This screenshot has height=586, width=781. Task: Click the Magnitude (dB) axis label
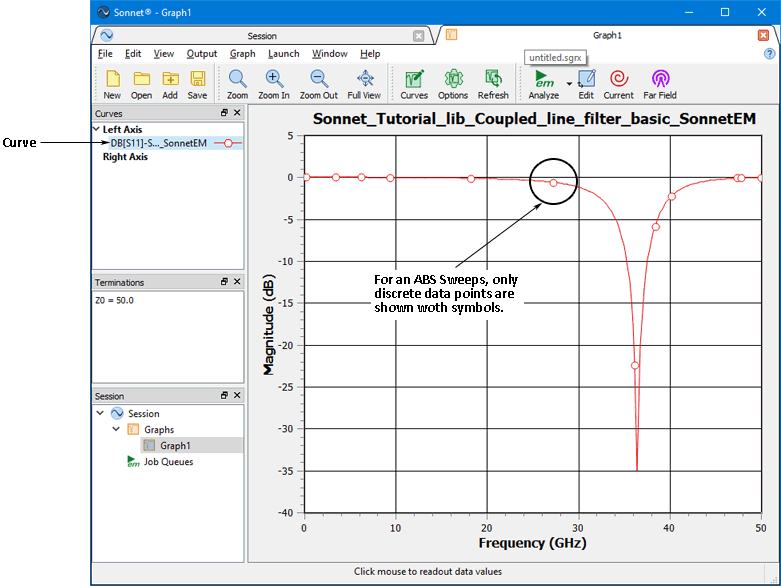pos(268,324)
